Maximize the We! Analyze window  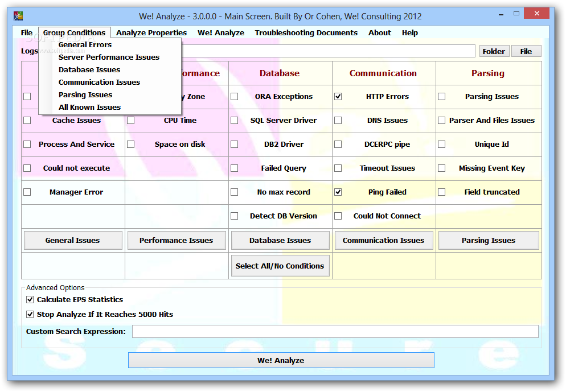516,14
